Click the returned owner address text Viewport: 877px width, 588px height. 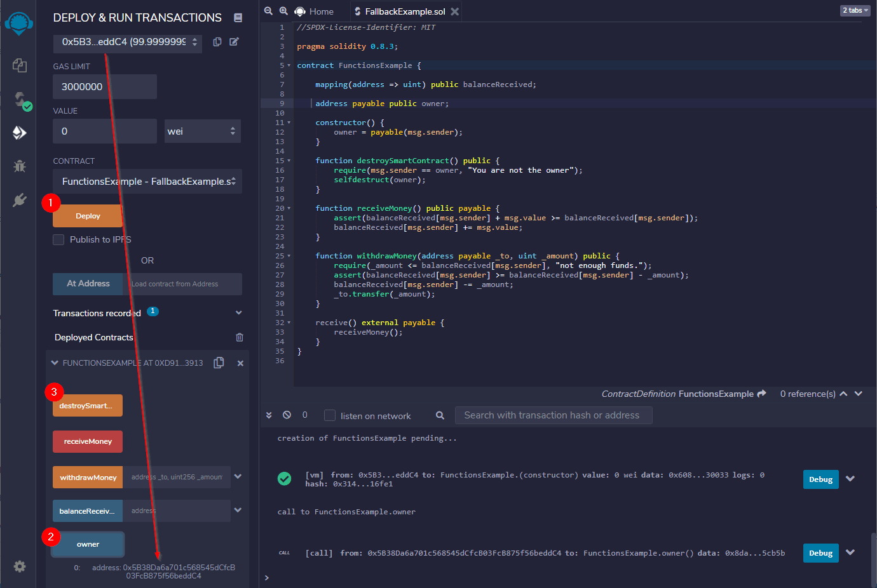(163, 571)
